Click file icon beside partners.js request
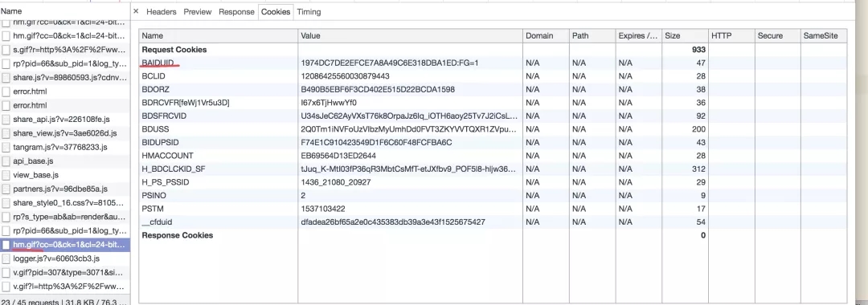This screenshot has height=305, width=868. (x=6, y=189)
